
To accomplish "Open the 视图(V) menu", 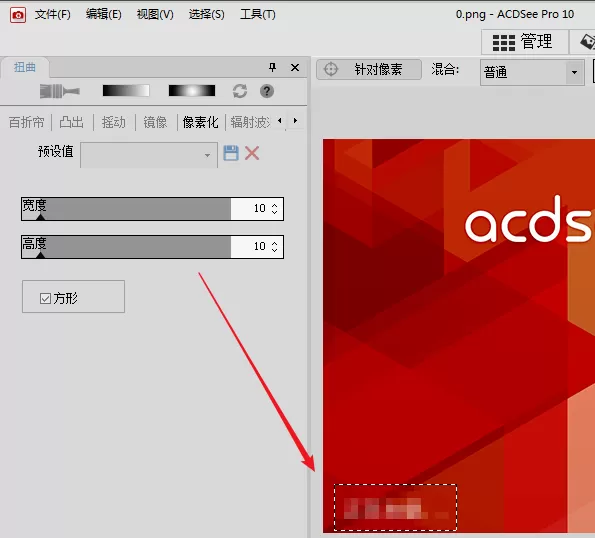I will click(155, 14).
